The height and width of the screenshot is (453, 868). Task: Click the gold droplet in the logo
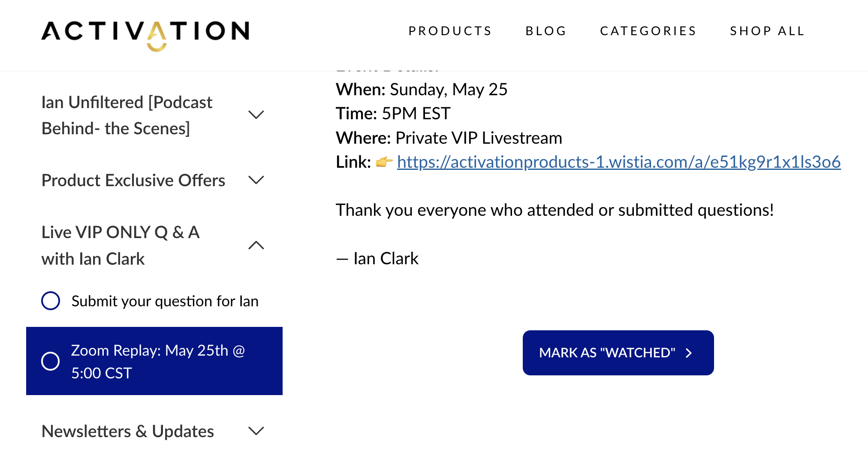click(157, 44)
